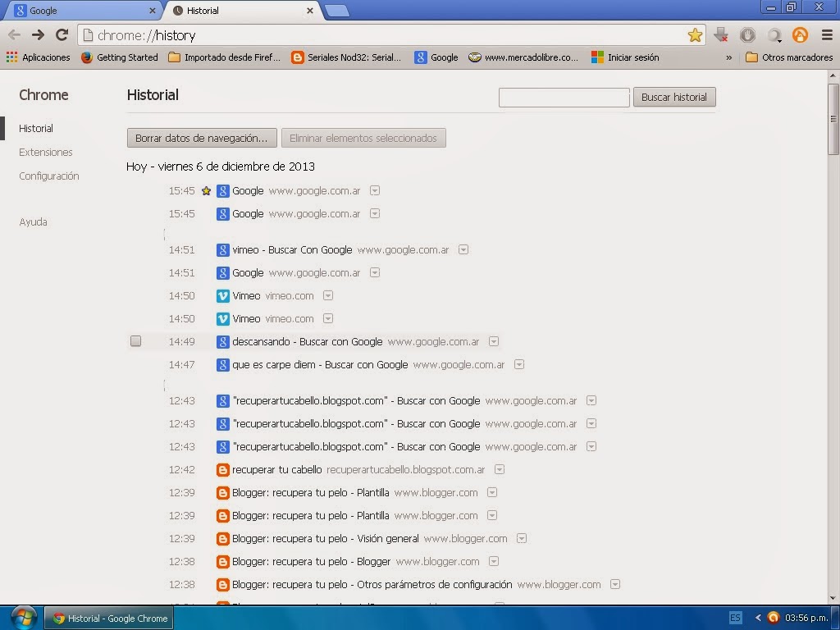The image size is (840, 630).
Task: Click the system clock 03:56 p.m.
Action: point(807,618)
